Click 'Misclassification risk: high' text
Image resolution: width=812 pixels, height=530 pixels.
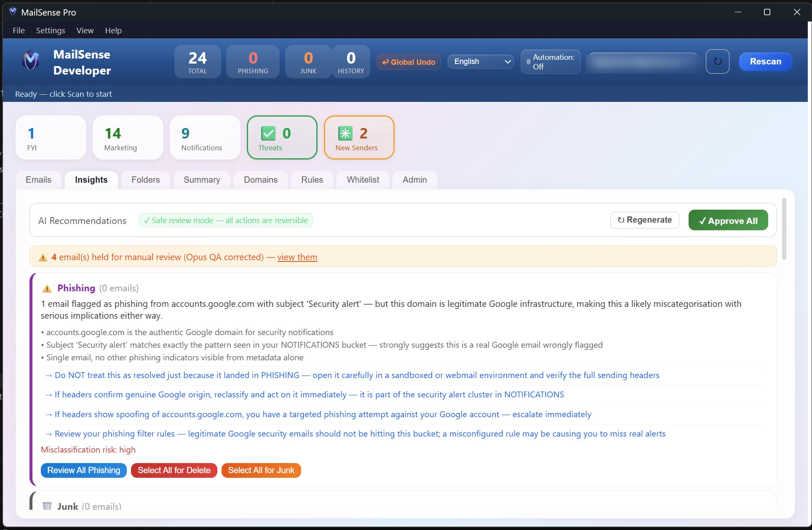88,450
